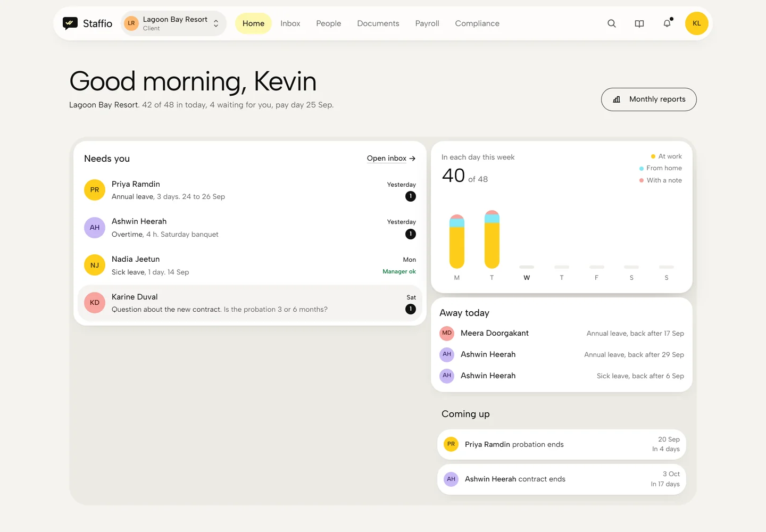
Task: Switch to the Inbox tab
Action: coord(290,23)
